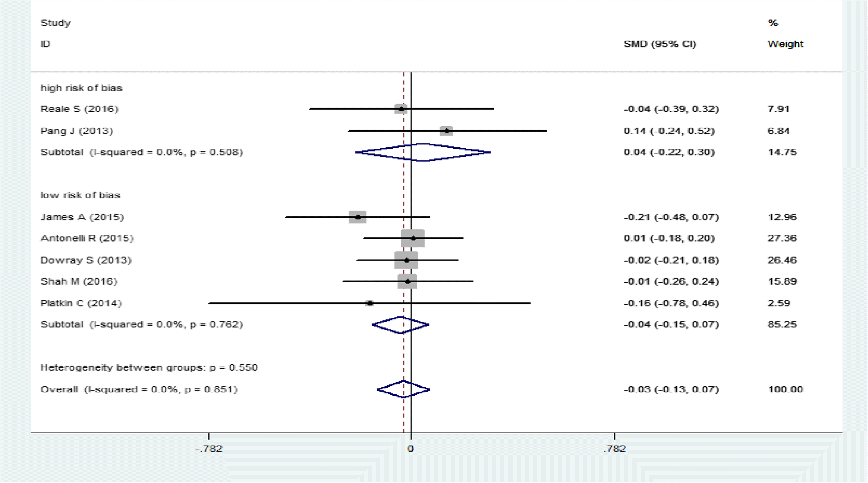Select the 'Pang J (2013)' study label

77,131
